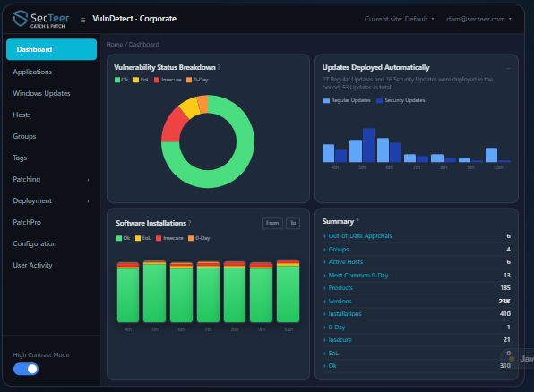Open help icon beside Software Installations
The image size is (534, 392).
point(190,223)
